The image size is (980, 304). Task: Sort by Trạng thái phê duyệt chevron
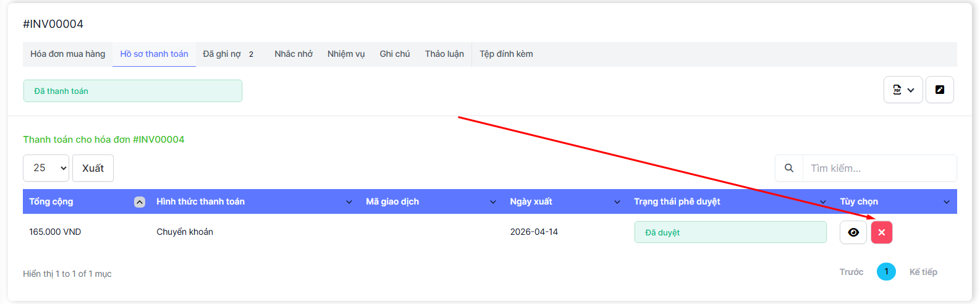click(x=823, y=202)
